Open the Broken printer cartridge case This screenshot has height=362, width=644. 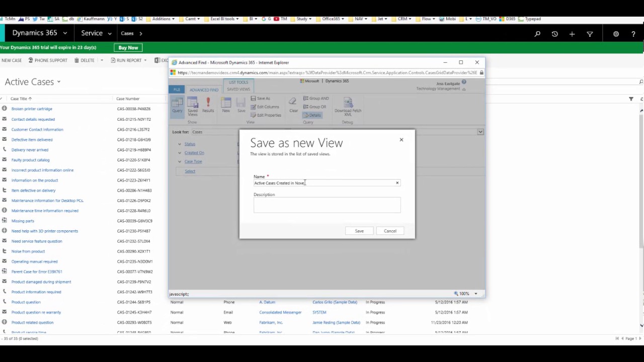click(32, 109)
